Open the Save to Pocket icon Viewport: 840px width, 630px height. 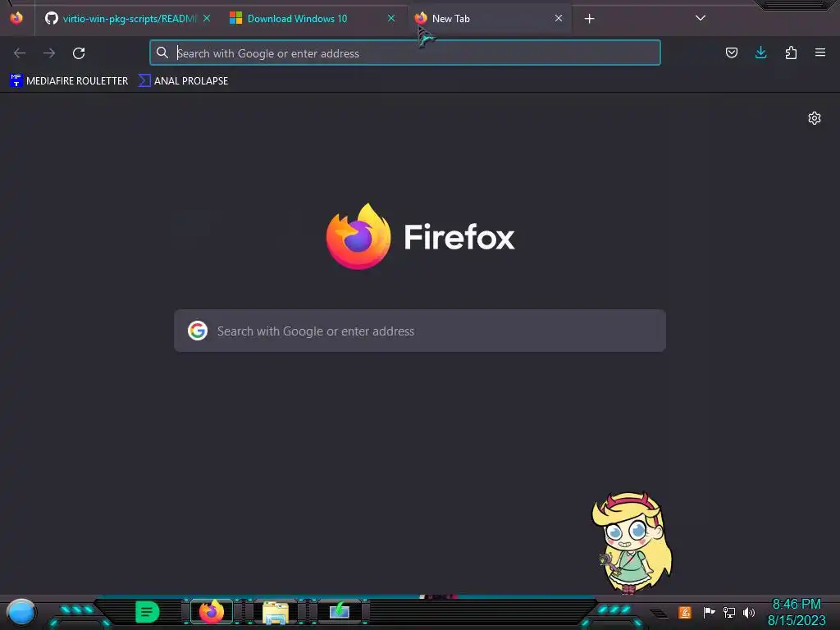click(x=731, y=52)
